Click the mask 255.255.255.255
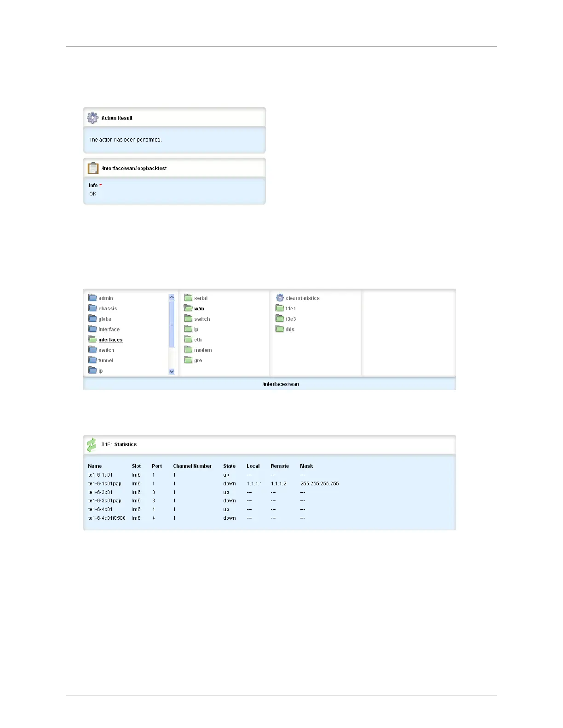 click(x=320, y=483)
